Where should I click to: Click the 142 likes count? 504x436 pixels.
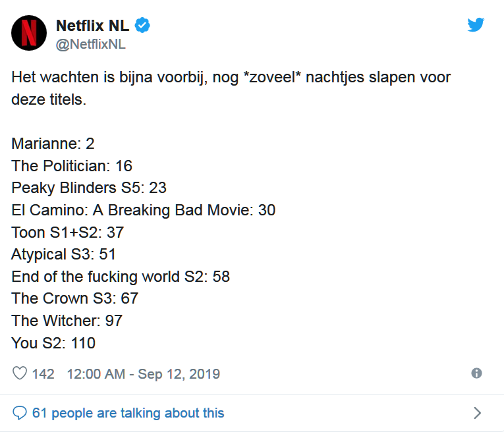pos(43,374)
